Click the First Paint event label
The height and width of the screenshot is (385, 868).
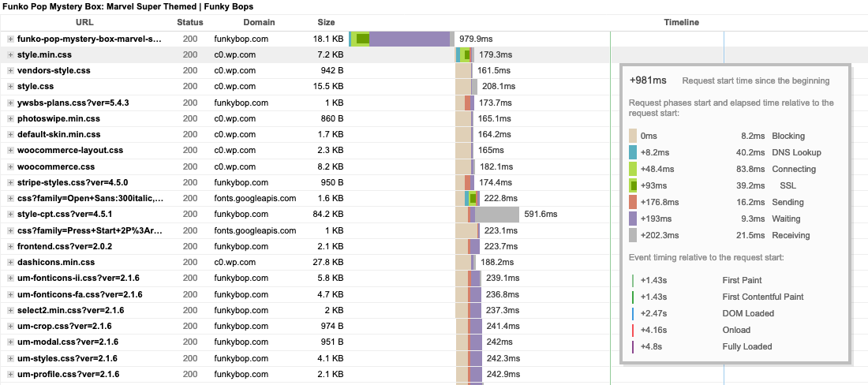tap(742, 280)
